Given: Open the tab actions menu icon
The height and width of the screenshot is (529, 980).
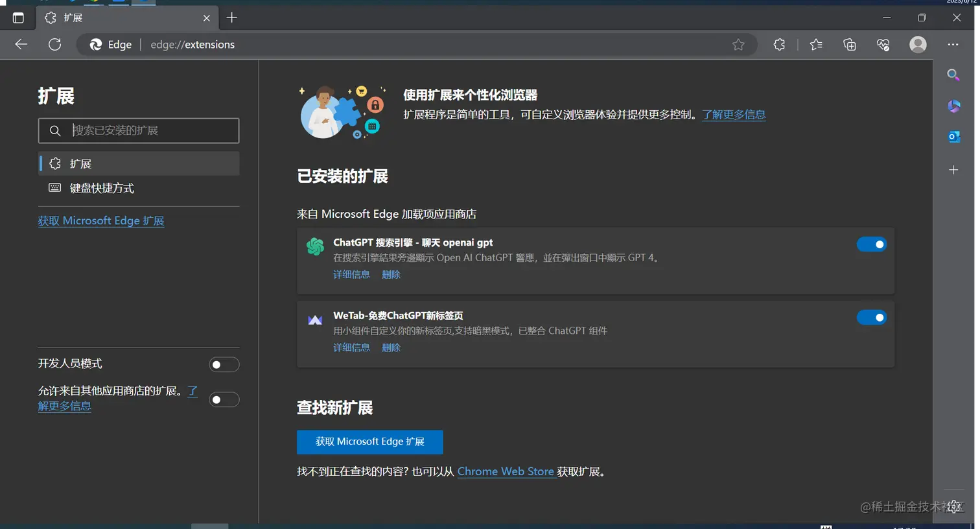Looking at the screenshot, I should pos(18,18).
